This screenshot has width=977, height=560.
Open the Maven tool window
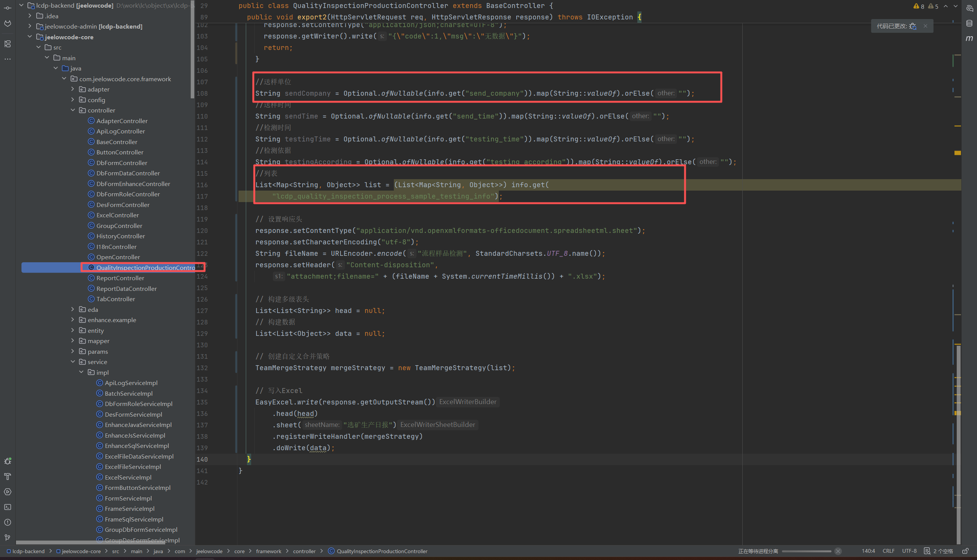(x=969, y=39)
